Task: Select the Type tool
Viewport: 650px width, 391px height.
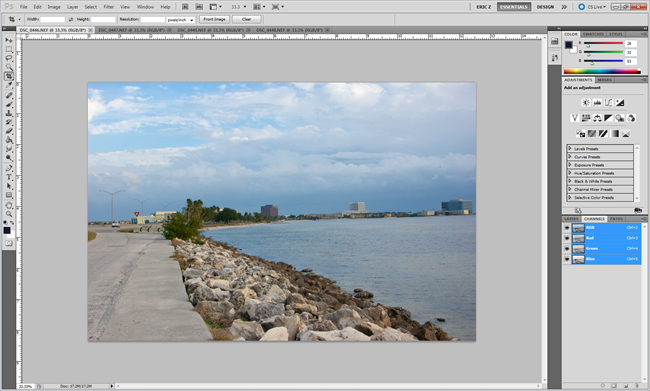Action: (x=9, y=177)
